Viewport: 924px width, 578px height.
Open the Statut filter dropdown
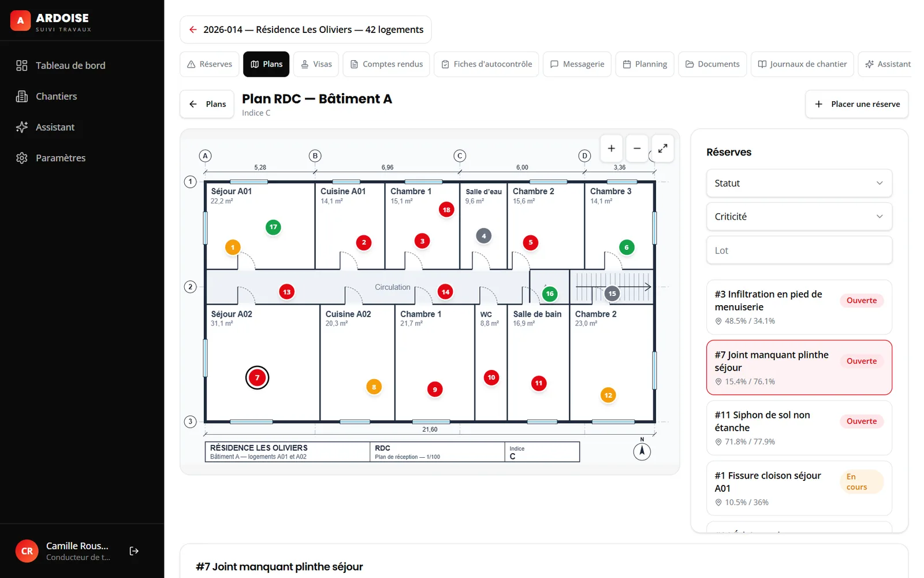click(799, 183)
